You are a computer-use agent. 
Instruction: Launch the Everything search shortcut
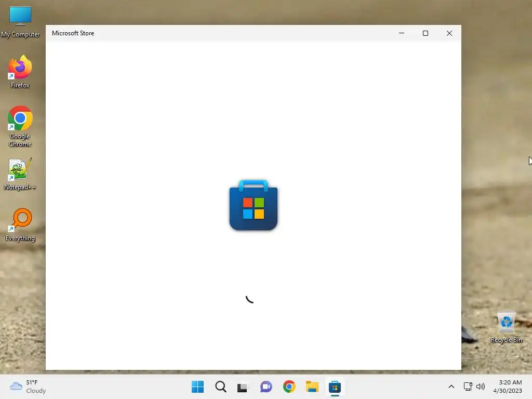[20, 224]
